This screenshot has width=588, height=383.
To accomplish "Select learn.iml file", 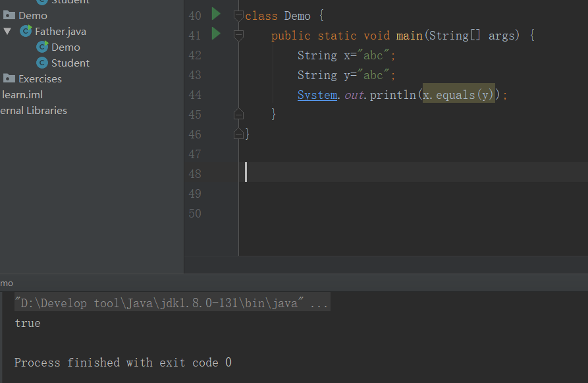I will pyautogui.click(x=22, y=95).
